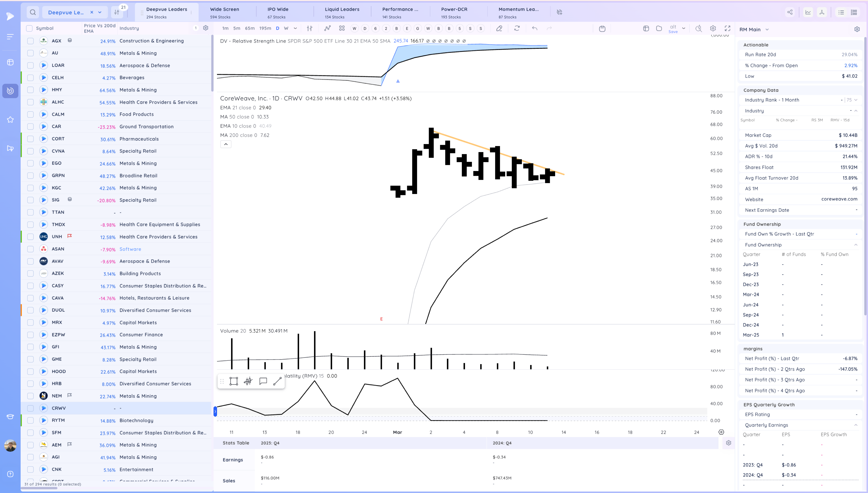
Task: Select the trend line drawing tool
Action: pos(277,381)
